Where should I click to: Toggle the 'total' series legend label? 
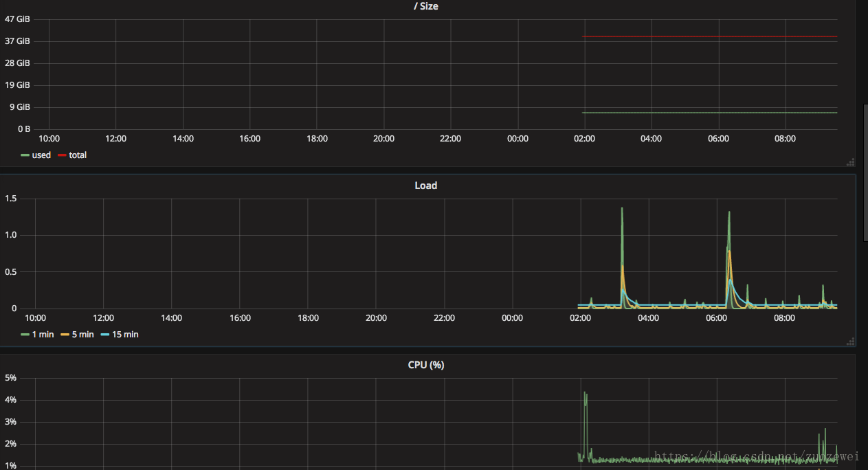(78, 155)
